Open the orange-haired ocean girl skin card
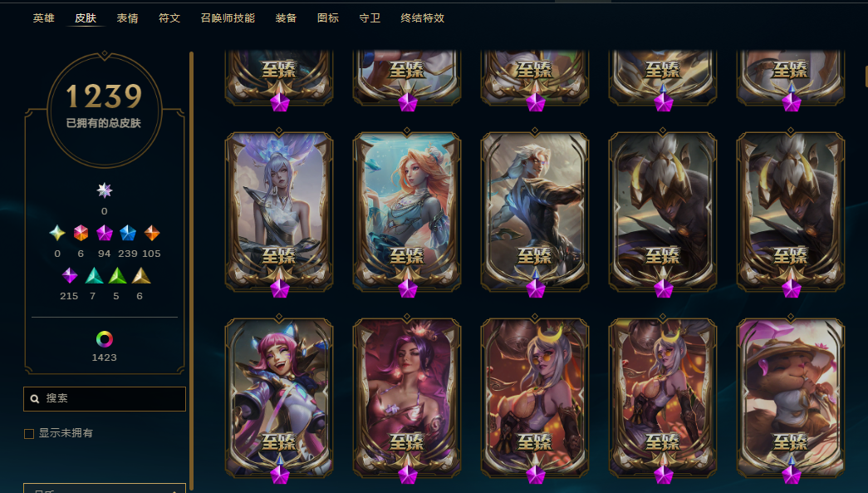Image resolution: width=868 pixels, height=493 pixels. 407,212
